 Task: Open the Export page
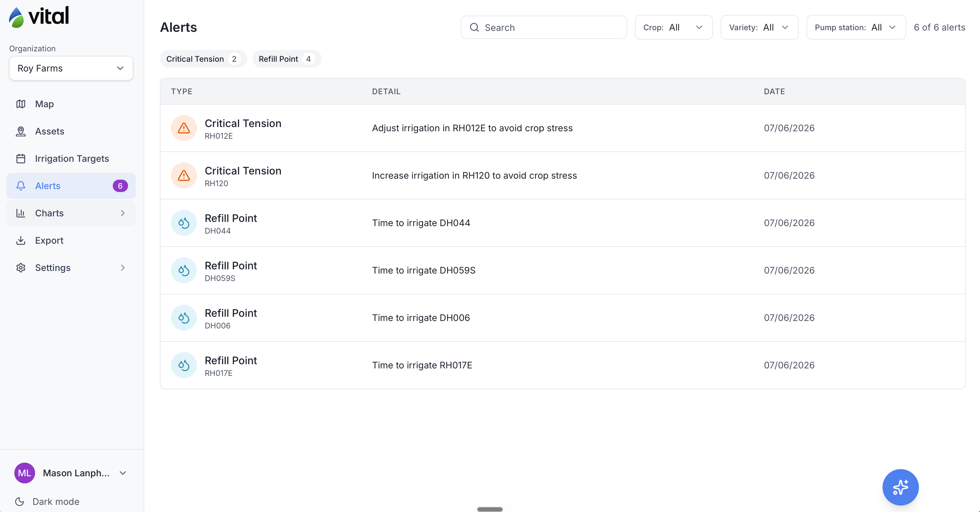(x=71, y=240)
